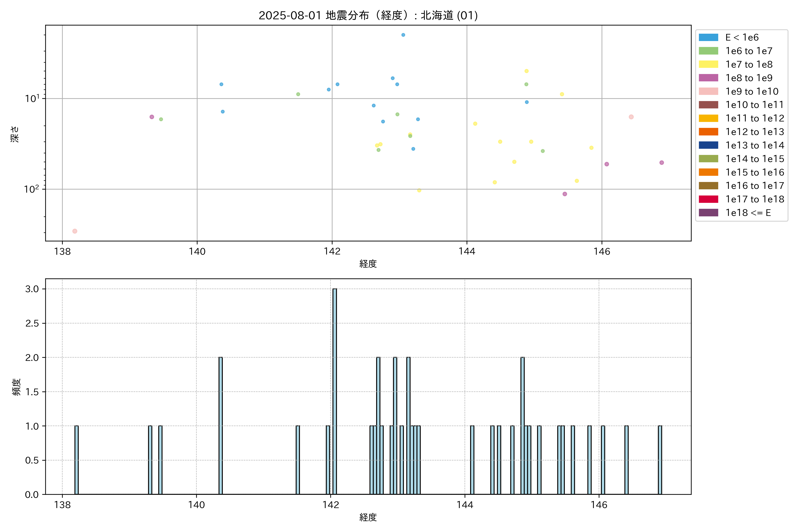Click the navy '1e13 to 1e14' legend swatch
The image size is (798, 532).
coord(708,145)
